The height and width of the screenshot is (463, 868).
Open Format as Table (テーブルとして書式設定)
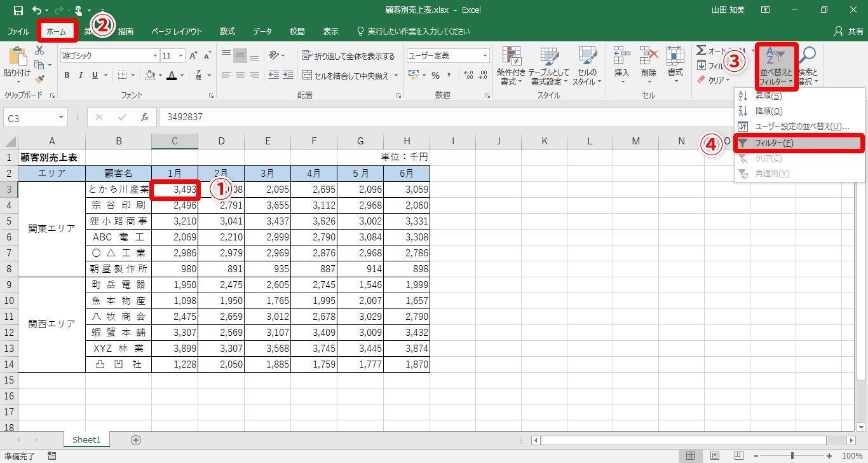pyautogui.click(x=548, y=66)
